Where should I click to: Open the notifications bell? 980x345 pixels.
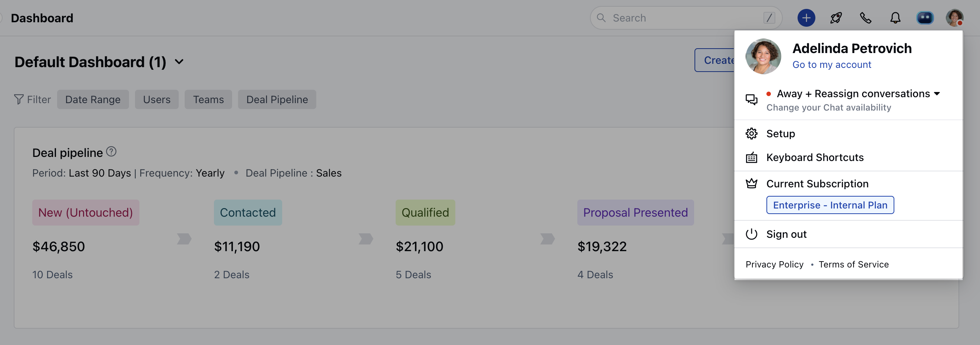[895, 18]
